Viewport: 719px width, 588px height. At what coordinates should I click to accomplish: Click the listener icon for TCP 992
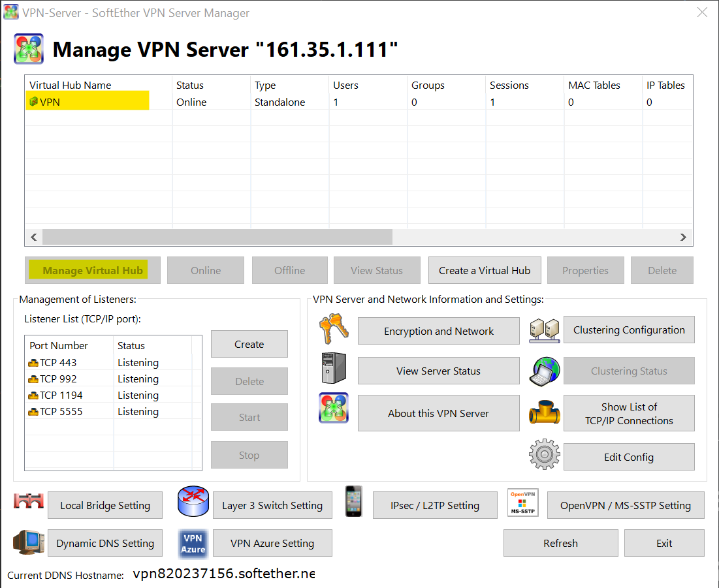click(x=33, y=379)
